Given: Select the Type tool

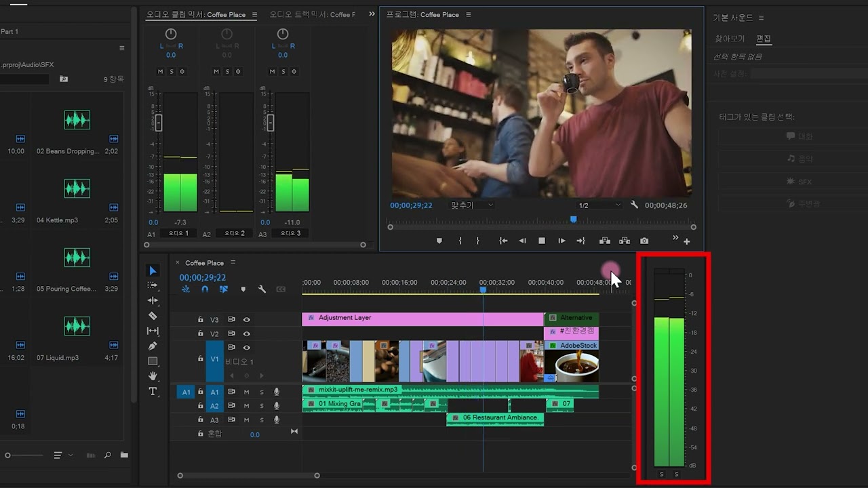Looking at the screenshot, I should click(x=153, y=392).
